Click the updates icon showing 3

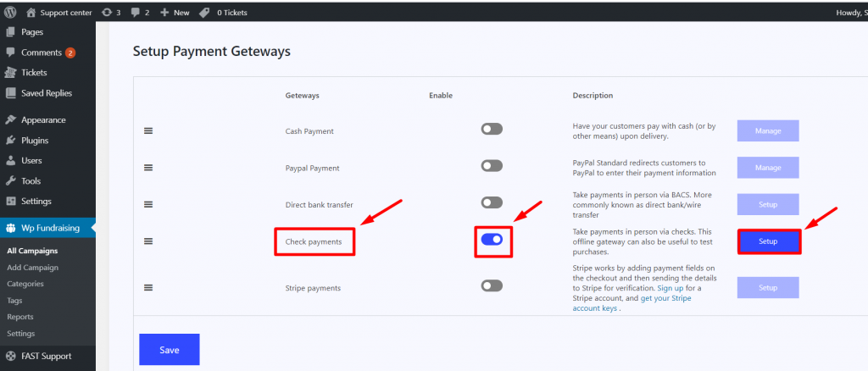pos(108,12)
